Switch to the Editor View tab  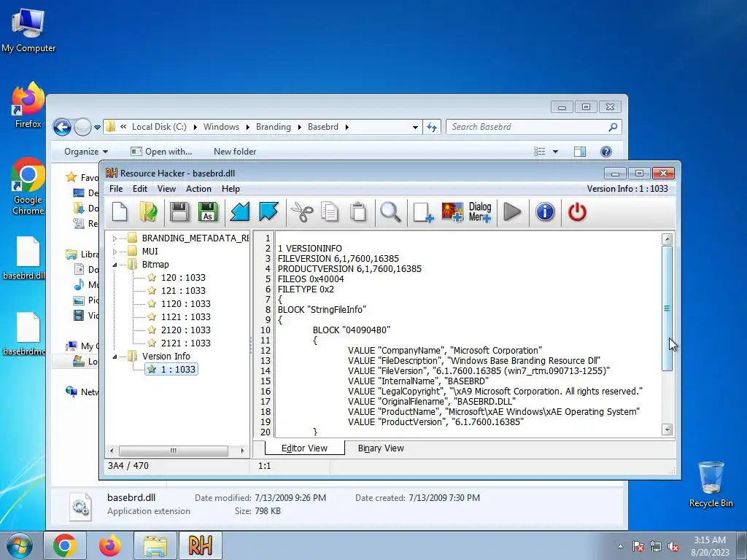(x=304, y=448)
